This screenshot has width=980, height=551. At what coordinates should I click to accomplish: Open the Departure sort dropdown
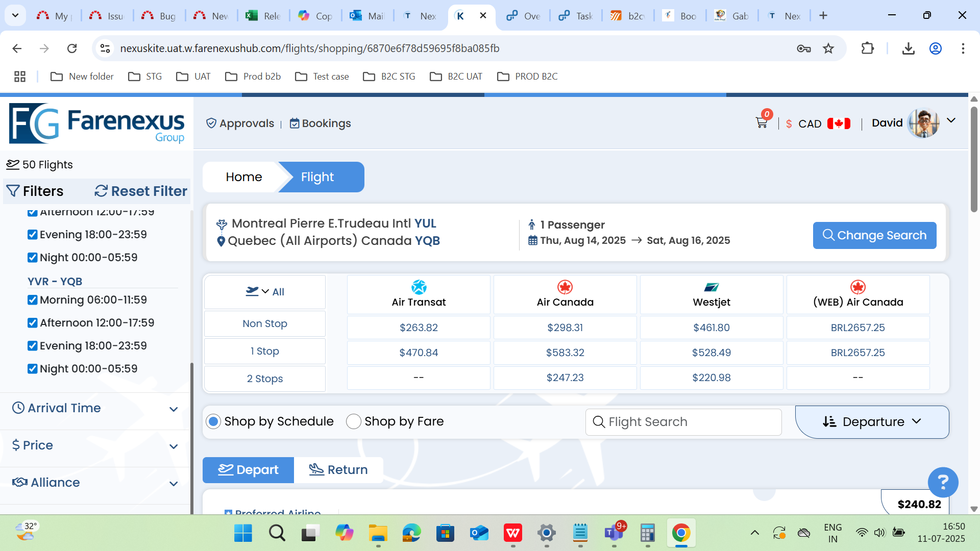pyautogui.click(x=872, y=422)
